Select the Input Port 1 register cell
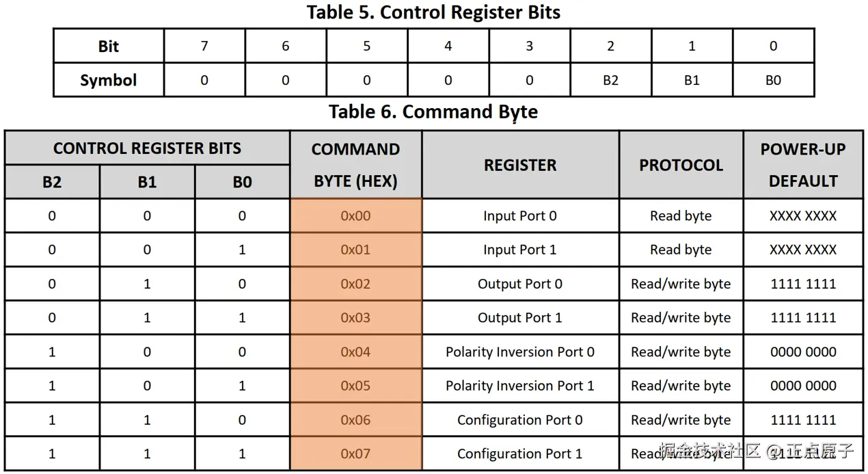The image size is (868, 474). (x=520, y=250)
